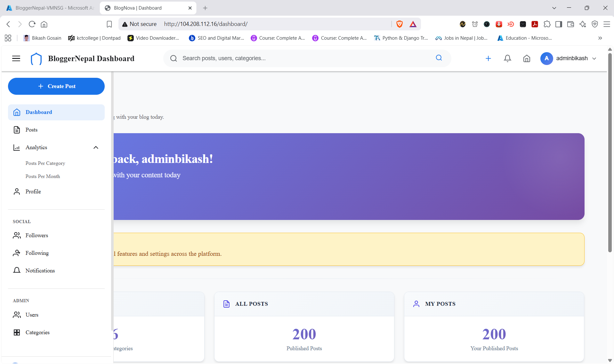Click the page vertical scrollbar thumb
Image resolution: width=614 pixels, height=364 pixels.
[x=610, y=153]
